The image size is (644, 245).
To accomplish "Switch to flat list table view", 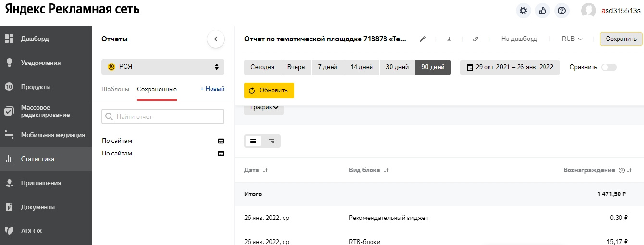I will (x=253, y=141).
